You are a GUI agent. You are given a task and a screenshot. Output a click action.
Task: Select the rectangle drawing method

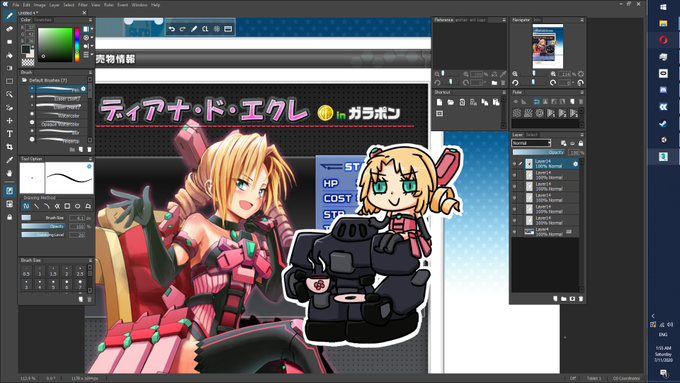67,206
